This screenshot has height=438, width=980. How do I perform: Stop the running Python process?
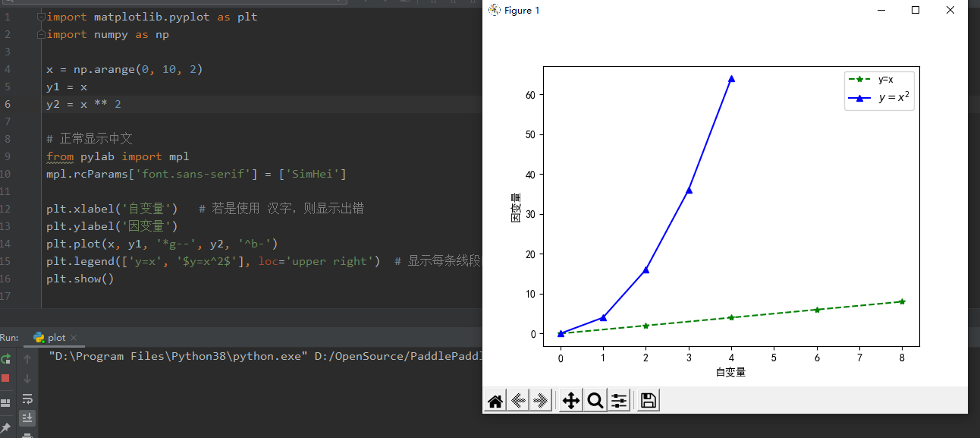(x=5, y=378)
